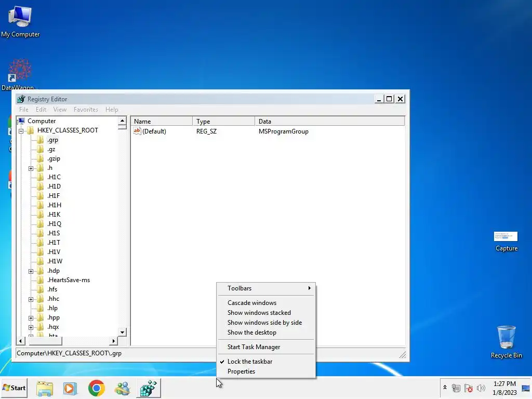The width and height of the screenshot is (532, 399).
Task: Select the .gzip key
Action: (x=54, y=158)
